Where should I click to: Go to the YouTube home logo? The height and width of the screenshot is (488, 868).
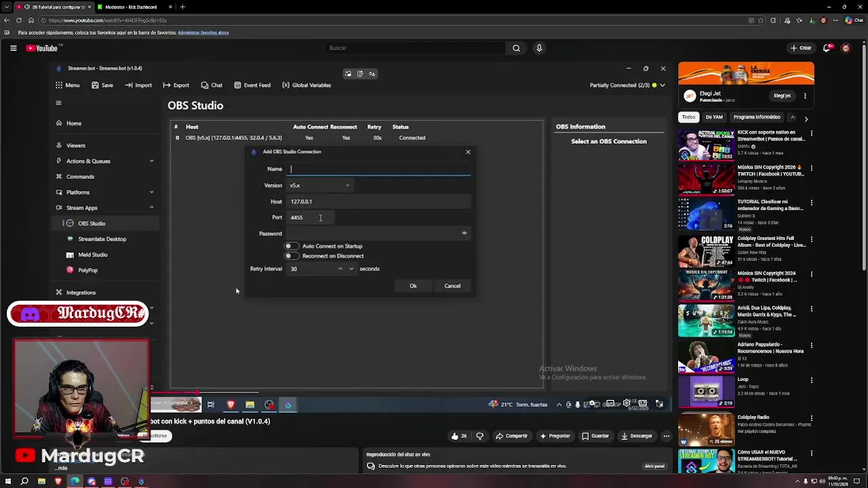point(42,48)
